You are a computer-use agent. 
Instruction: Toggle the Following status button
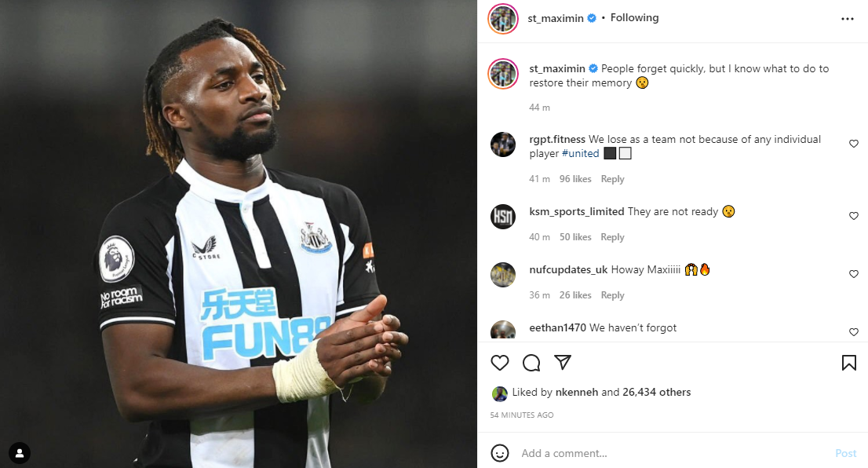(634, 18)
